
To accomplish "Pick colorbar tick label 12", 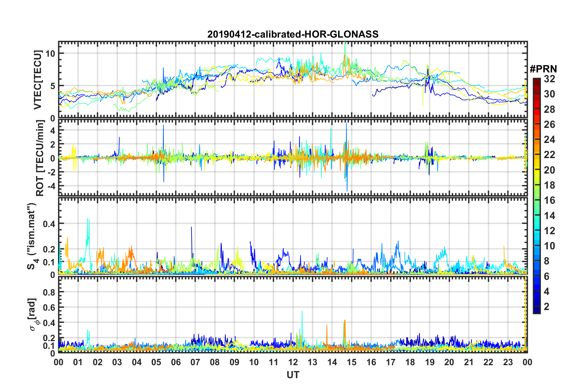I will click(x=549, y=231).
